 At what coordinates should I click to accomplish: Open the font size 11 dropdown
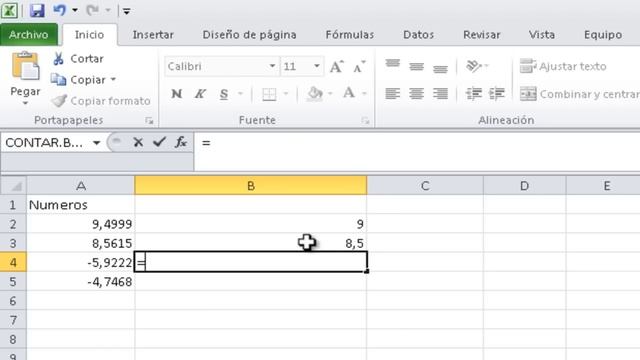pyautogui.click(x=317, y=66)
